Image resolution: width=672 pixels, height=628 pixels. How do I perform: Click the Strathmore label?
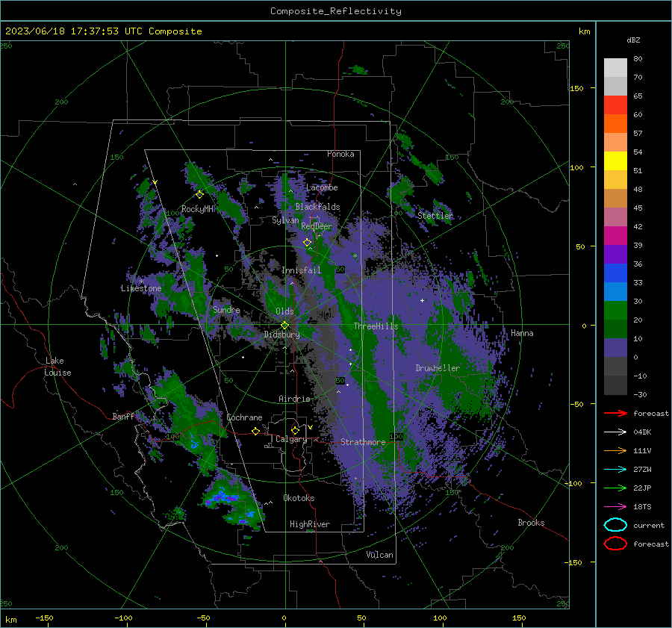[363, 442]
